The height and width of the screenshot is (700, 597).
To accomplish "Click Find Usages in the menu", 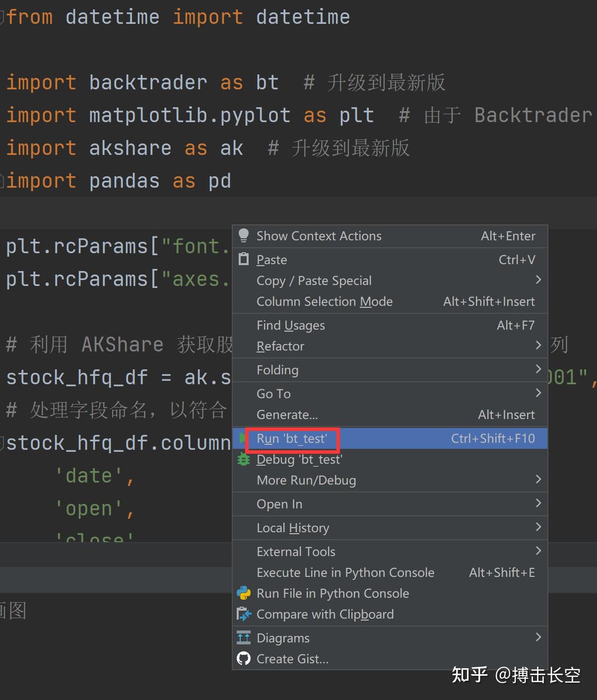I will click(290, 325).
